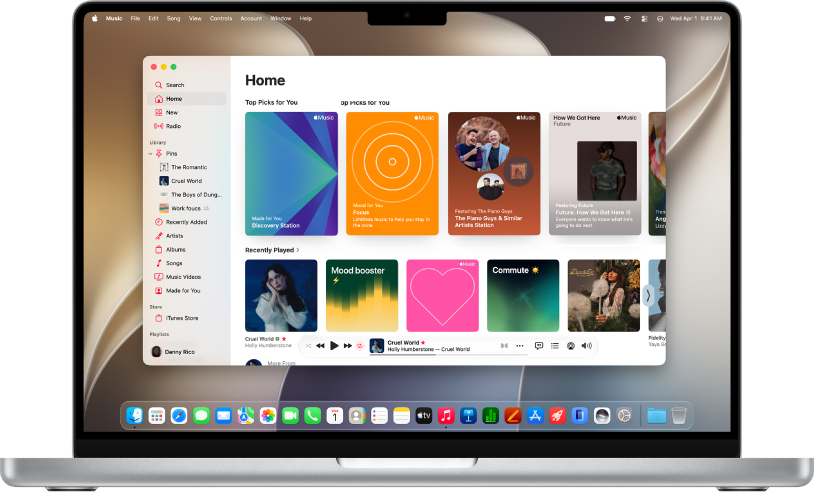Image resolution: width=814 pixels, height=492 pixels.
Task: Open Finder from the Dock
Action: point(134,415)
